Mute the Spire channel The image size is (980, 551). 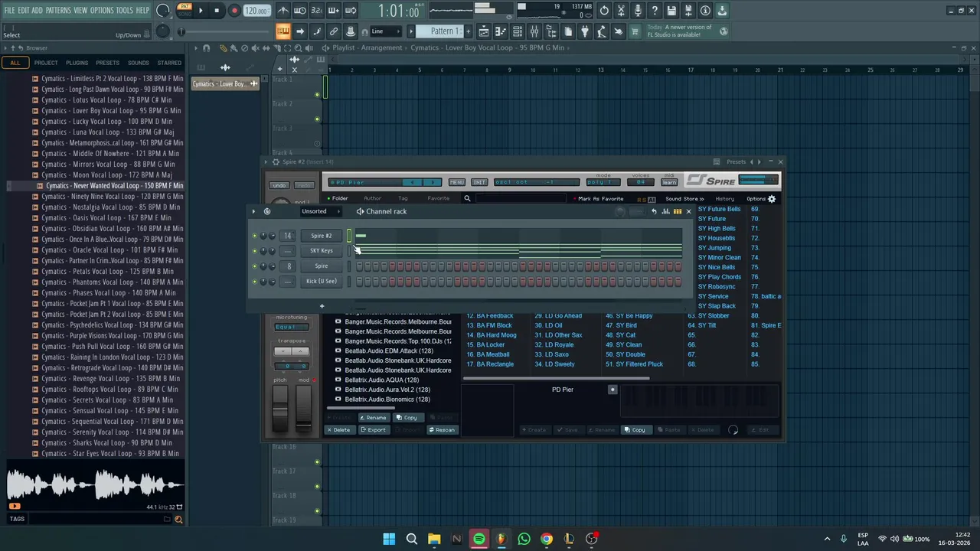coord(255,266)
